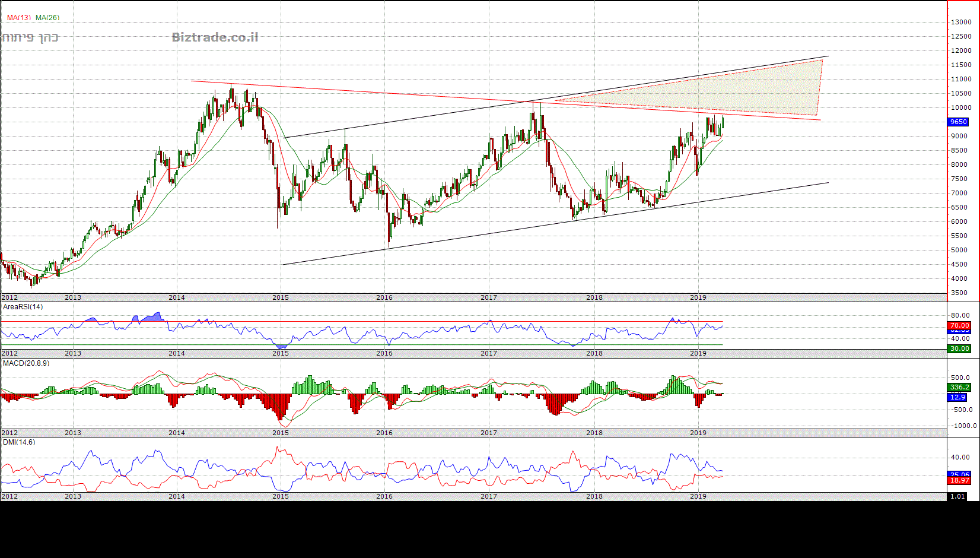Select 2015 on the main chart time axis

coord(281,297)
